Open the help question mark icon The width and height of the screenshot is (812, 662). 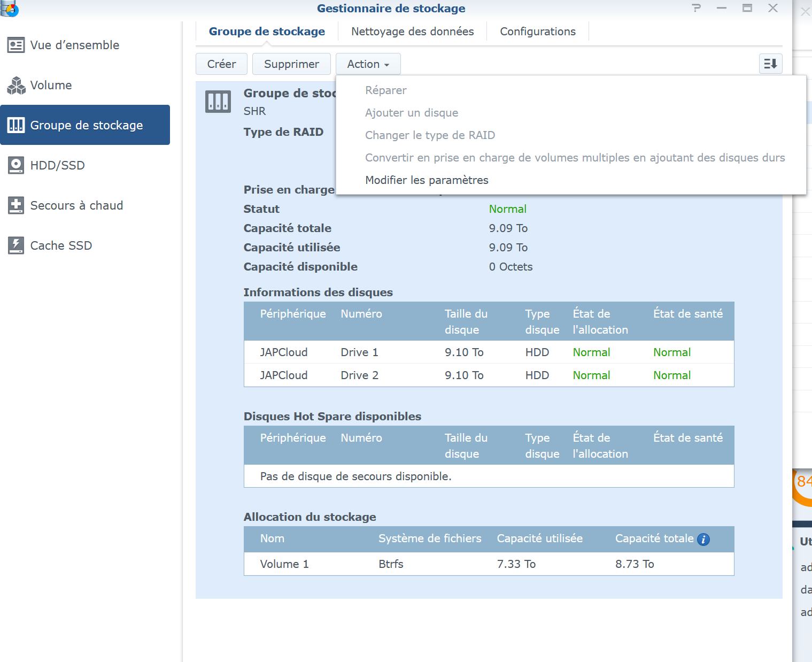click(x=696, y=8)
